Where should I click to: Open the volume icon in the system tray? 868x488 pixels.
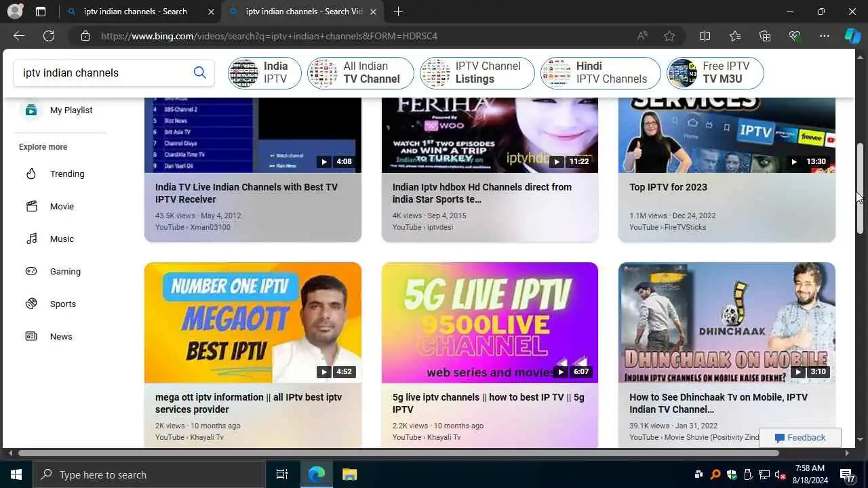click(781, 474)
